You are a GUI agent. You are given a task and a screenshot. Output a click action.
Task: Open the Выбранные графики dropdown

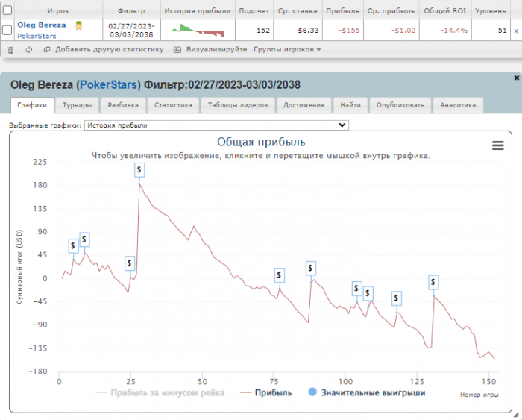tap(216, 125)
